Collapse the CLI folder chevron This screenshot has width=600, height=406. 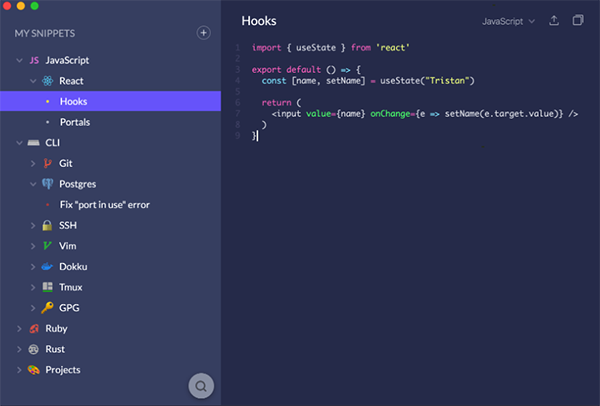pos(19,143)
